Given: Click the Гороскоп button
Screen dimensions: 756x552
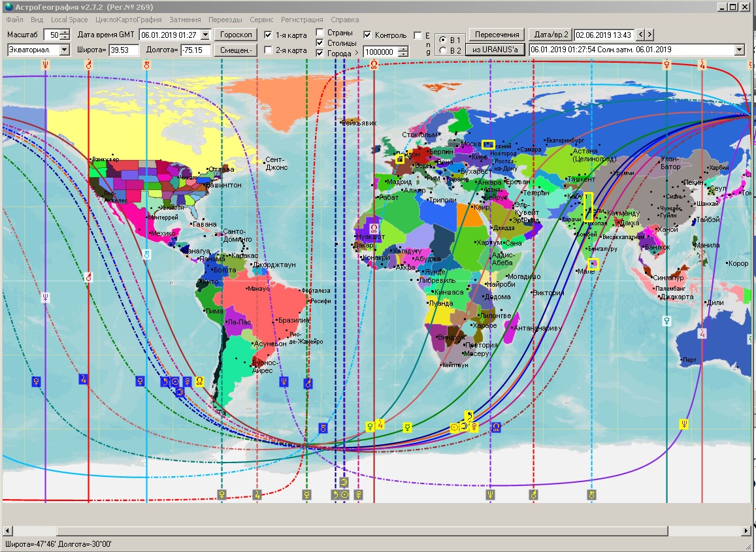Looking at the screenshot, I should point(236,35).
